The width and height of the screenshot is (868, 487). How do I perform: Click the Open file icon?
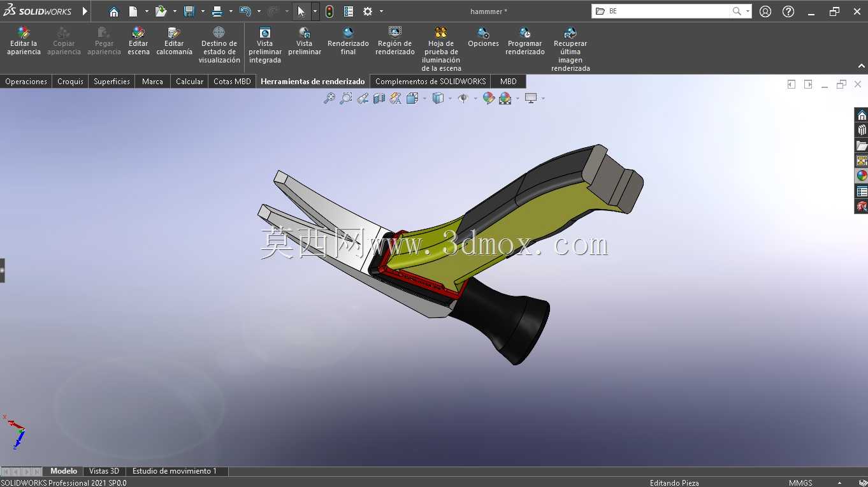(x=161, y=11)
